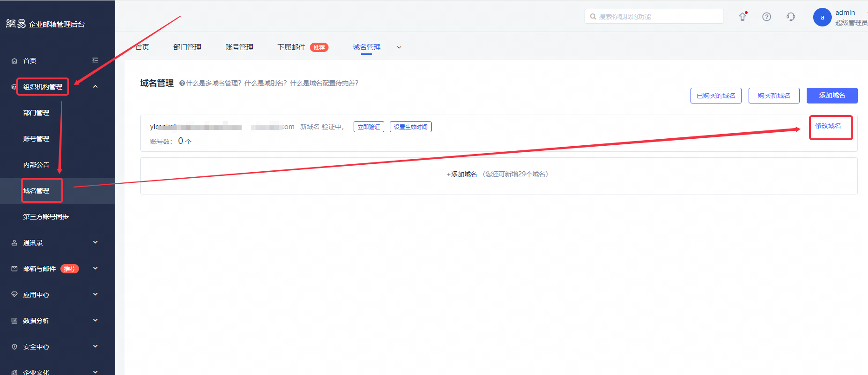Click the admin avatar circle
Viewport: 868px width, 375px height.
point(822,17)
